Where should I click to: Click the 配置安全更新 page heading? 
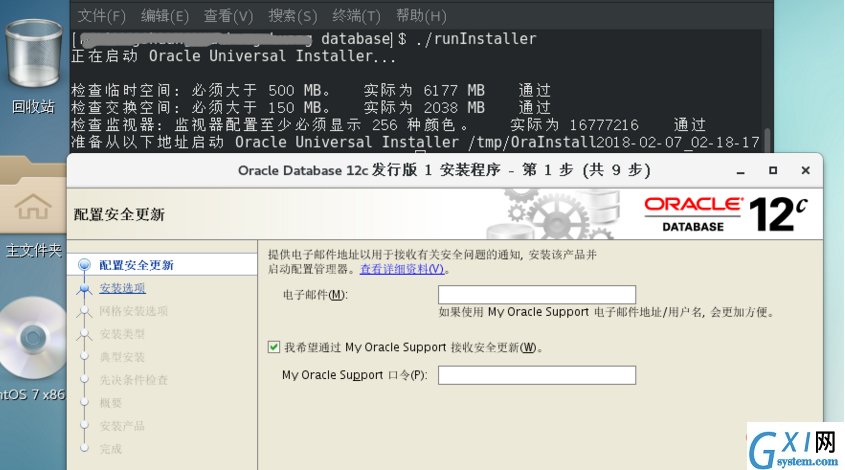pyautogui.click(x=119, y=215)
